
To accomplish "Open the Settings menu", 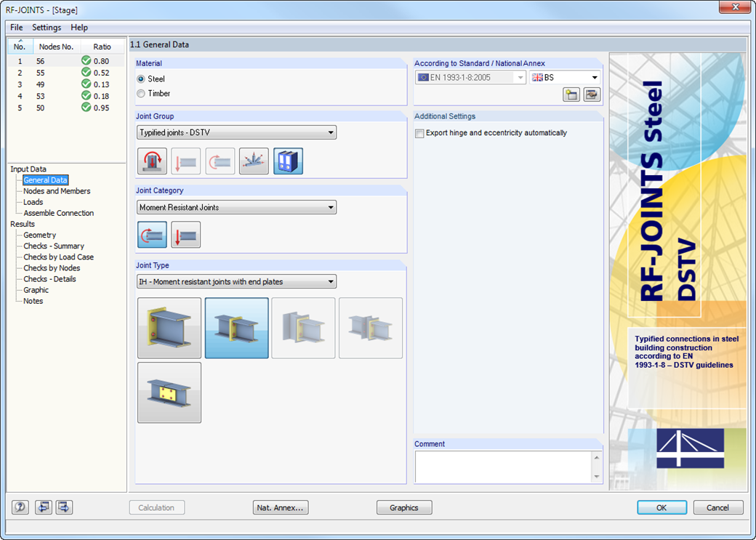I will coord(46,28).
